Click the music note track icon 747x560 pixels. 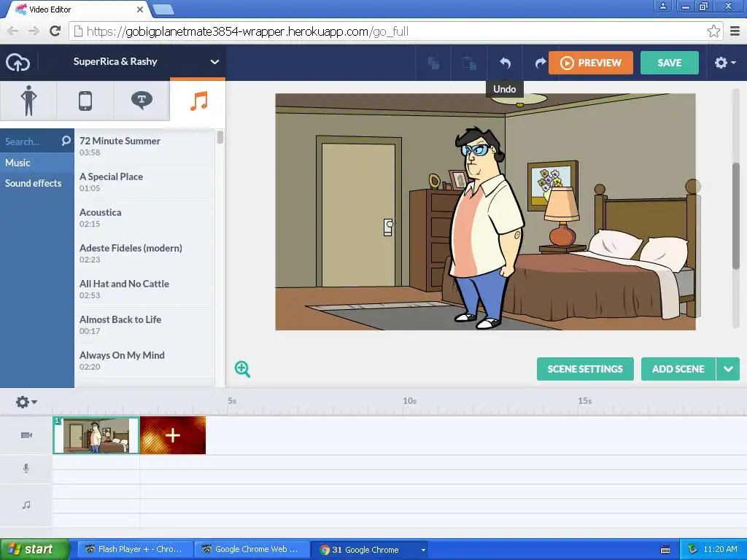[x=26, y=505]
